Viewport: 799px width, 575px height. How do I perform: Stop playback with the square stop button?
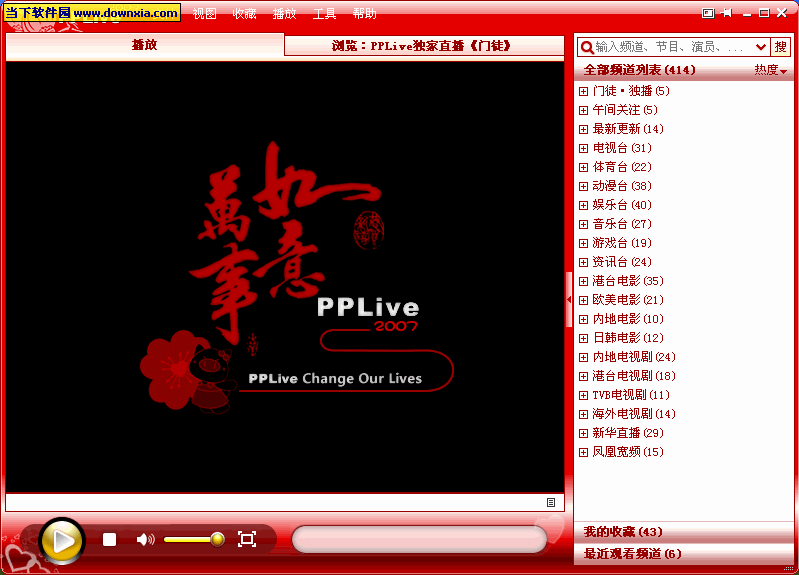pos(110,539)
